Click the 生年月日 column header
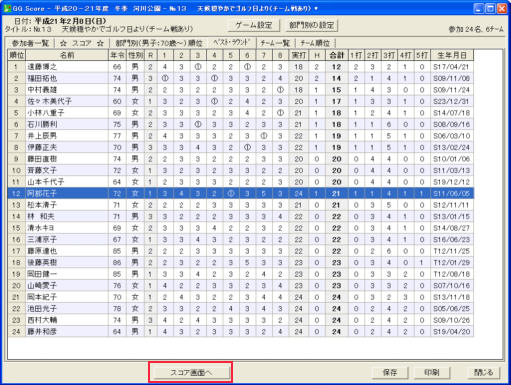Screen dimensions: 511x385 pos(452,55)
